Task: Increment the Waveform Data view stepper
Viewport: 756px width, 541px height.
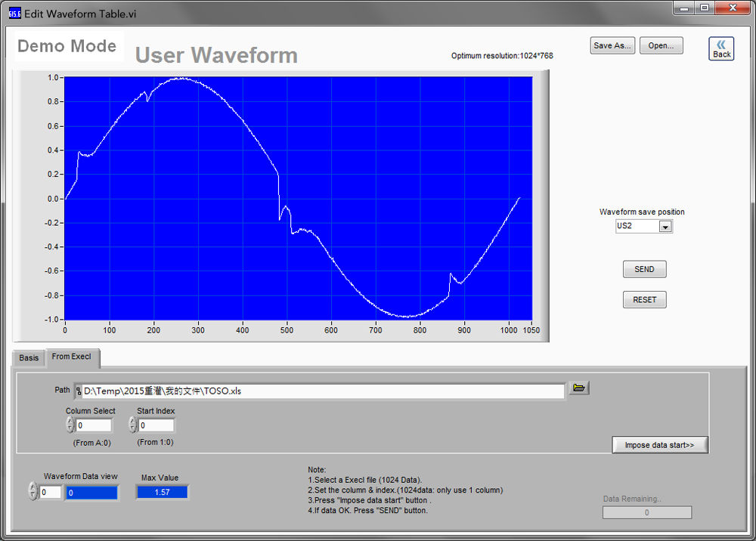Action: pyautogui.click(x=33, y=487)
